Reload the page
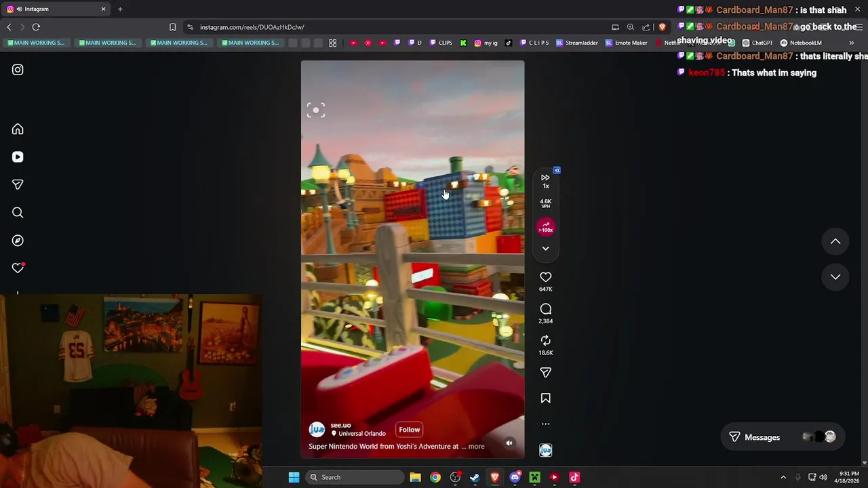The width and height of the screenshot is (868, 488). pos(36,27)
